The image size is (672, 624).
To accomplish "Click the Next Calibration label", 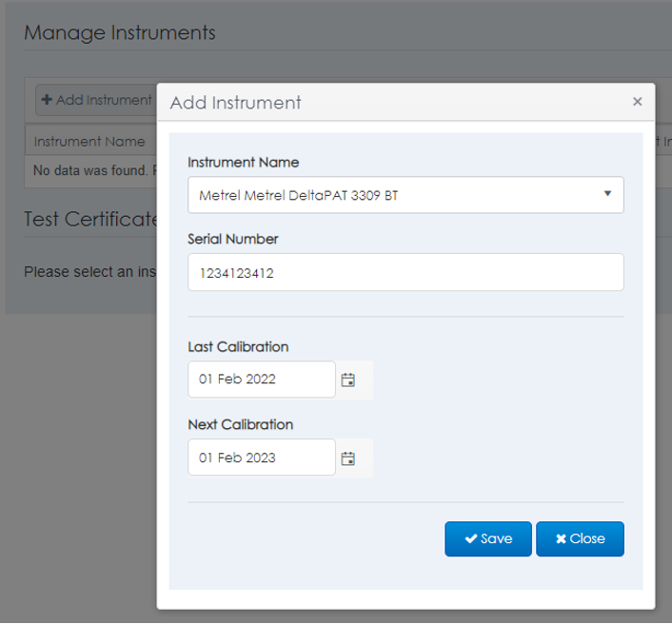I will pos(241,424).
